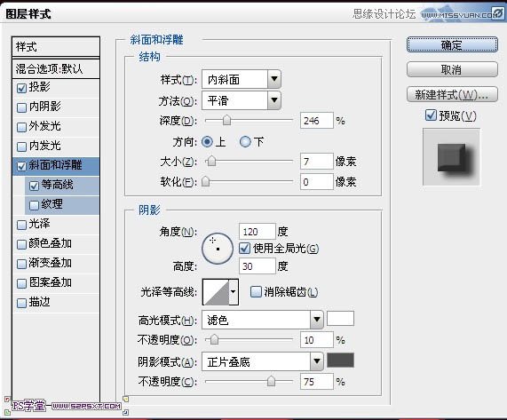Image resolution: width=507 pixels, height=420 pixels.
Task: Enable the 投影 drop shadow checkbox
Action: 21,88
